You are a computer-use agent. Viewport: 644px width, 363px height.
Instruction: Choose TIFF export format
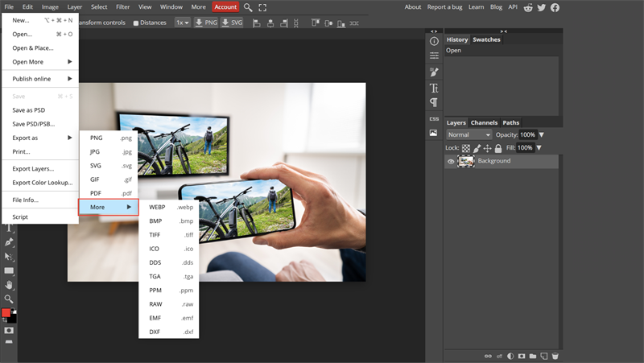pos(169,234)
